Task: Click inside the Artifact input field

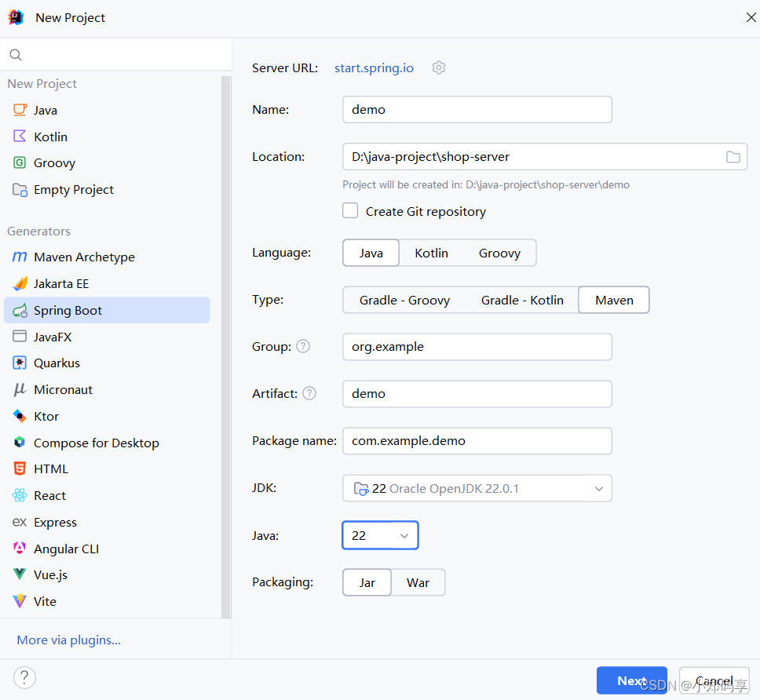Action: click(x=477, y=393)
